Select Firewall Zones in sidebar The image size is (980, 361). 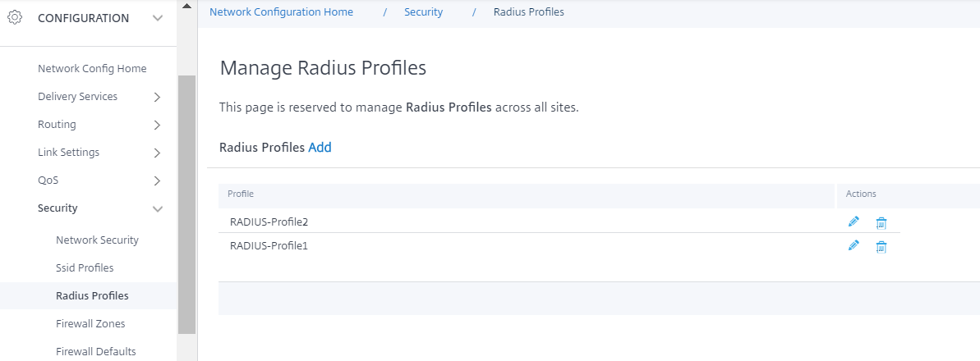[90, 323]
